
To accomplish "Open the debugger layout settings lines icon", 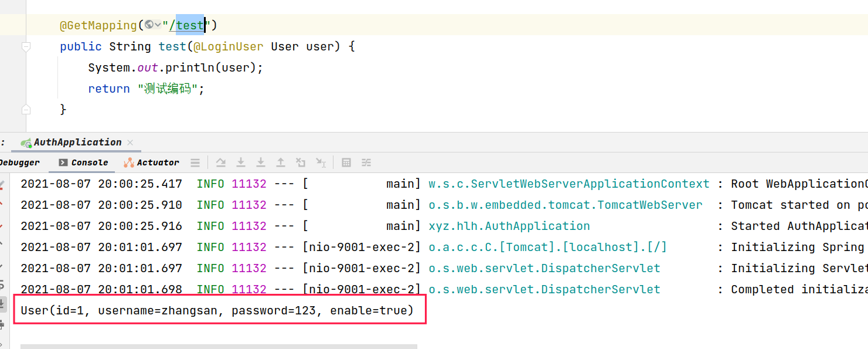I will 195,162.
